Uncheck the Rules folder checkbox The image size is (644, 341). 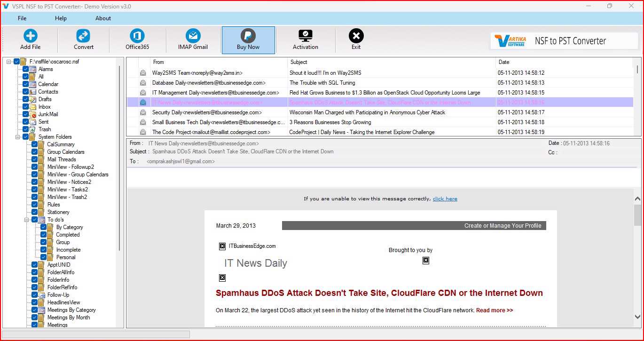coord(35,205)
